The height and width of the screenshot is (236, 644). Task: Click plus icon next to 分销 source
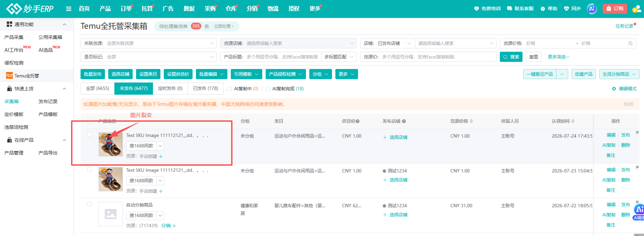[x=174, y=226]
